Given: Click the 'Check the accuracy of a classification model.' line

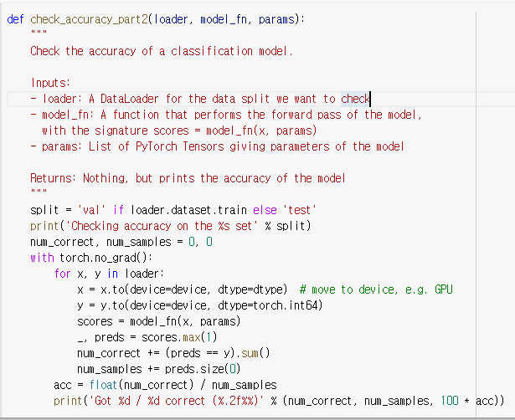Looking at the screenshot, I should 162,51.
